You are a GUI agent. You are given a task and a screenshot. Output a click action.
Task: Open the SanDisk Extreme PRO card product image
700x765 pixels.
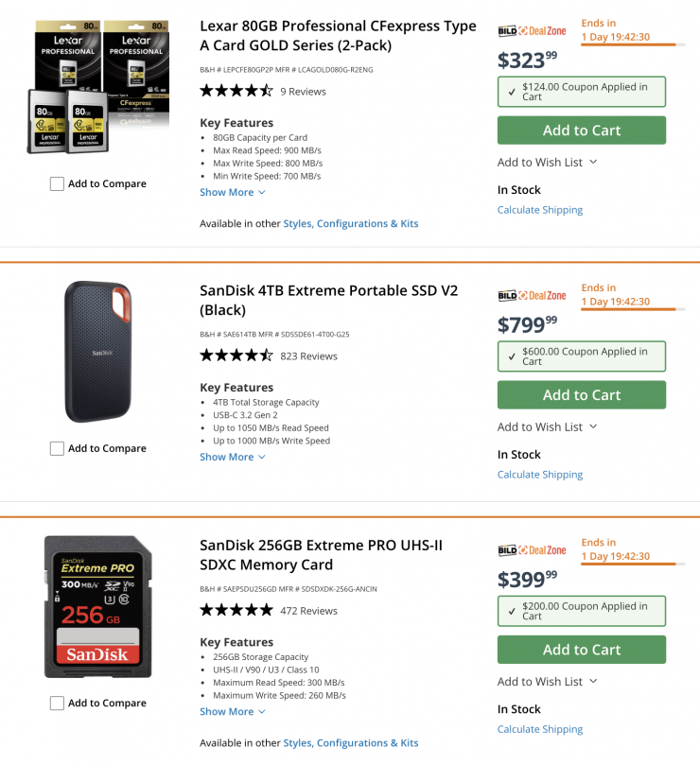pos(98,607)
